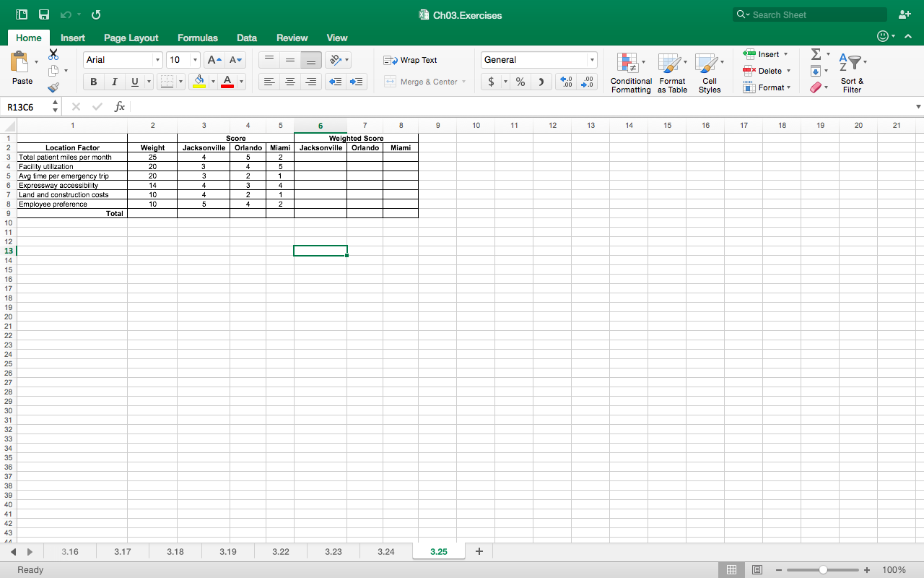Toggle Wrap Text
Image resolution: width=924 pixels, height=578 pixels.
click(x=411, y=60)
